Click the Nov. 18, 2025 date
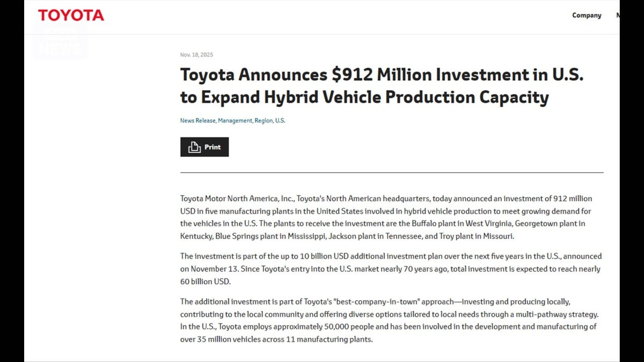Screen dimensions: 644x362 196,55
